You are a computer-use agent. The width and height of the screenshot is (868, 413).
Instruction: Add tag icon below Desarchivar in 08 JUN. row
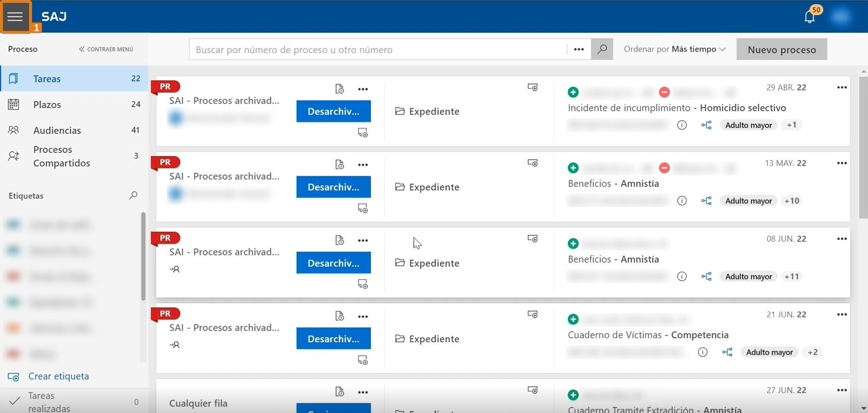363,284
